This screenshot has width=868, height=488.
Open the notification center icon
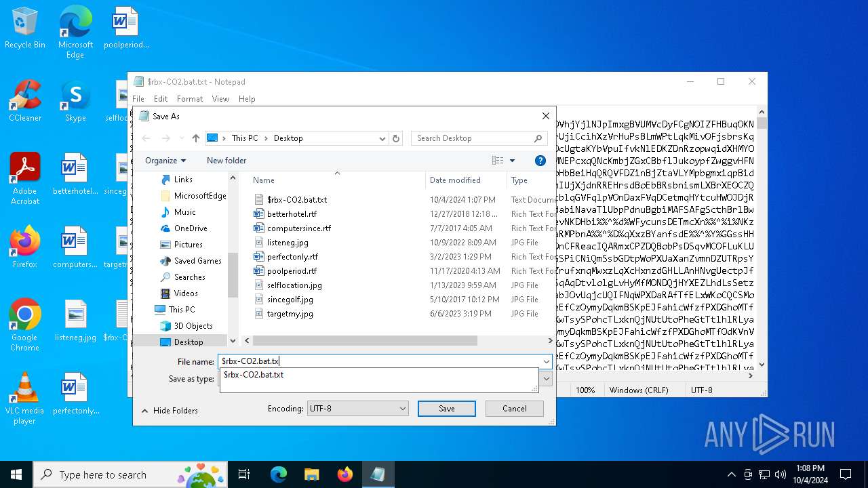tap(846, 474)
